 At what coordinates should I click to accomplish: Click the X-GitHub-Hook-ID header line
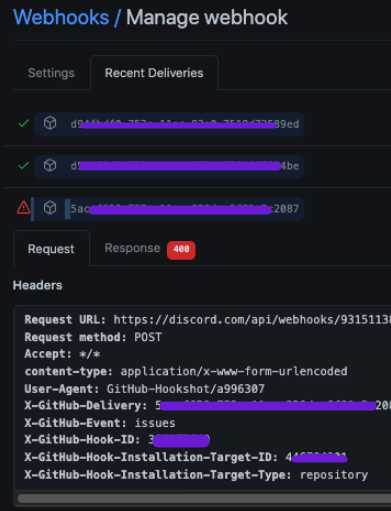[x=117, y=440]
